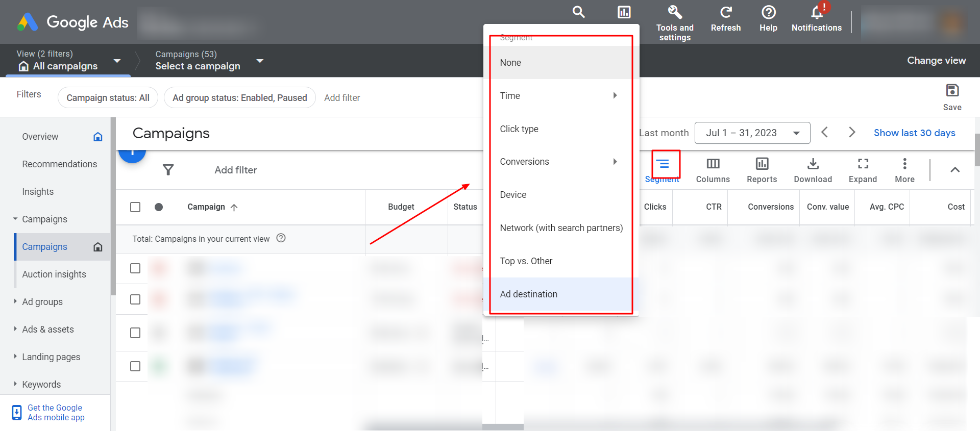
Task: Check the second campaign row checkbox
Action: 135,299
